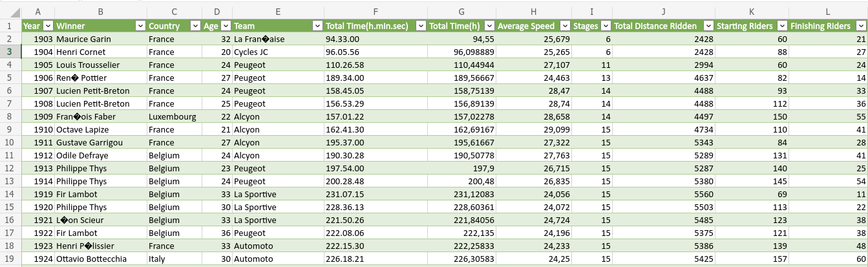Expand the Country filter dropdown
The width and height of the screenshot is (868, 267).
click(195, 26)
